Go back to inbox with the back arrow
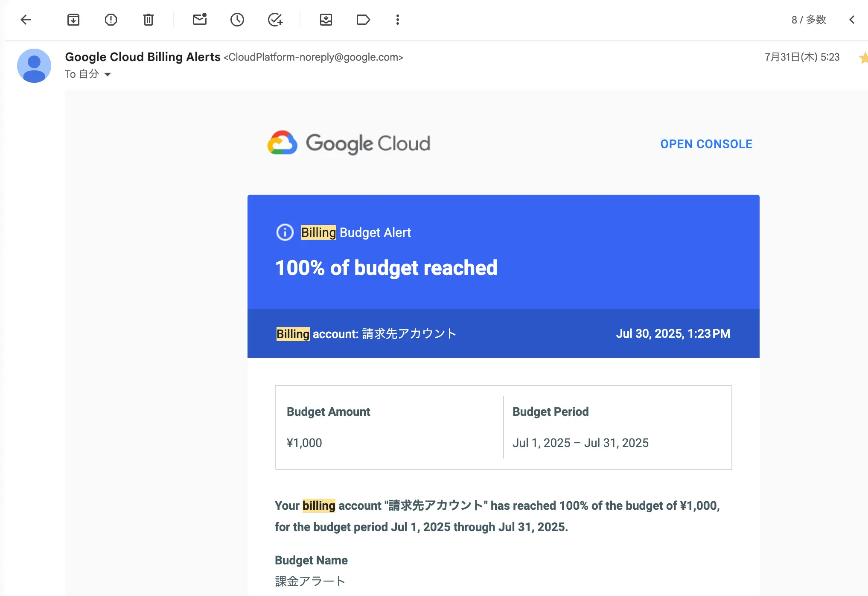The height and width of the screenshot is (596, 868). point(26,20)
